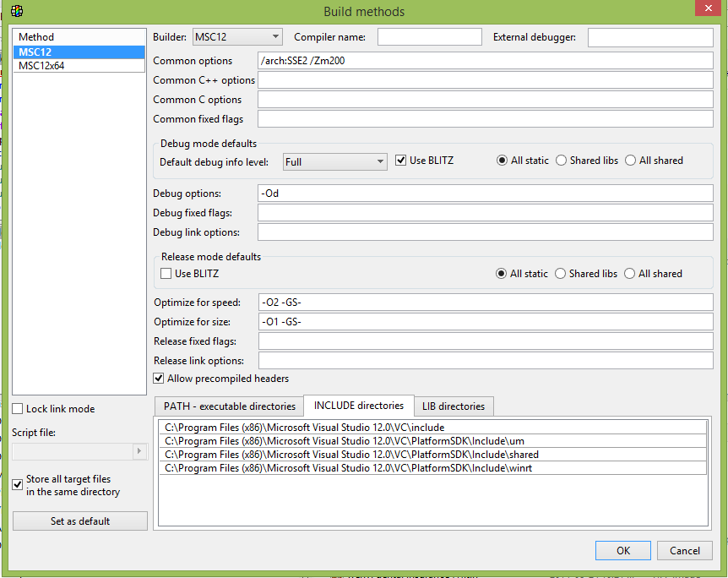Toggle Store all target files checkbox

(x=18, y=485)
